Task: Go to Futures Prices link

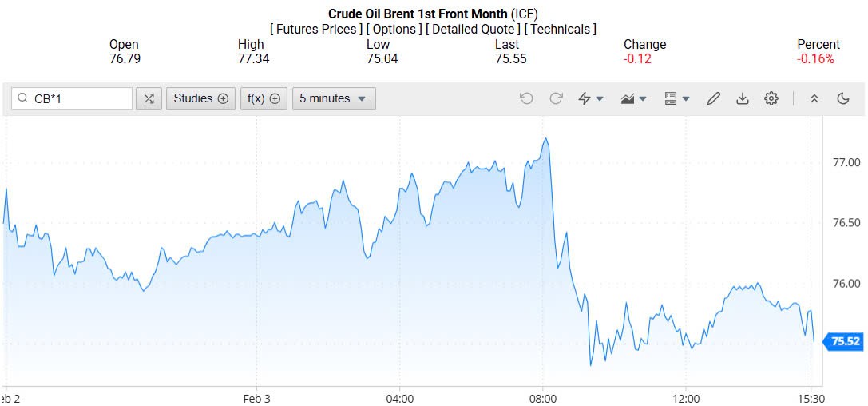Action: click(x=315, y=29)
